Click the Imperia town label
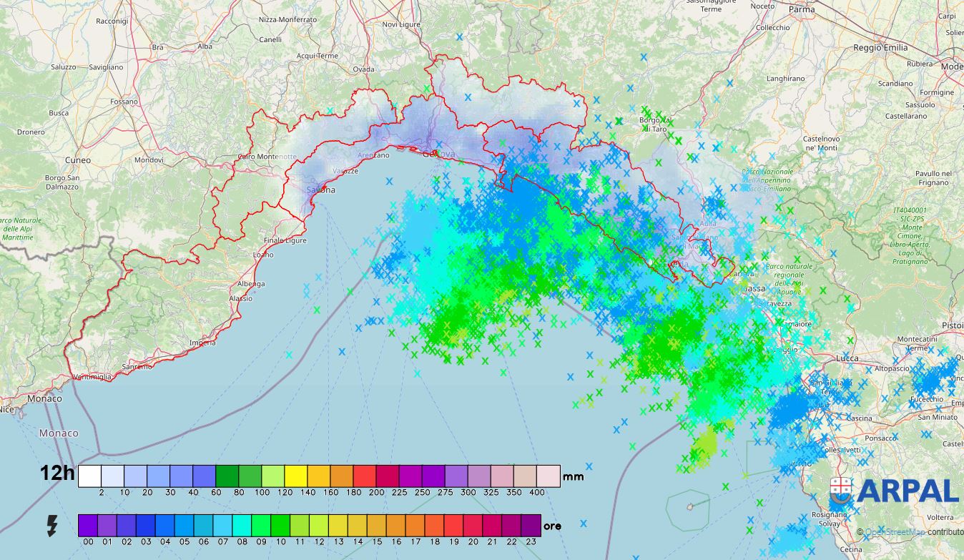This screenshot has height=560, width=964. [x=202, y=343]
